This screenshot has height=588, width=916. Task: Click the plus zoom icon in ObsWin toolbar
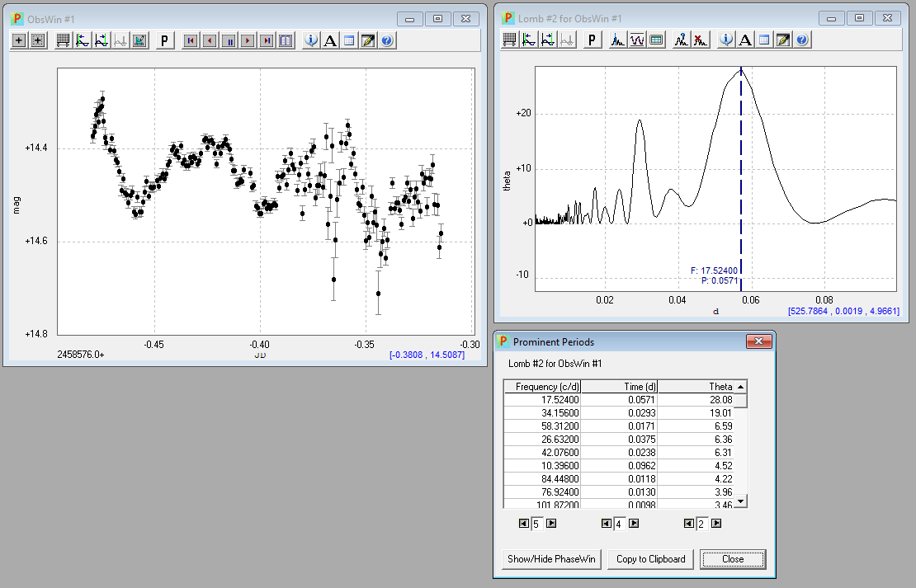19,40
